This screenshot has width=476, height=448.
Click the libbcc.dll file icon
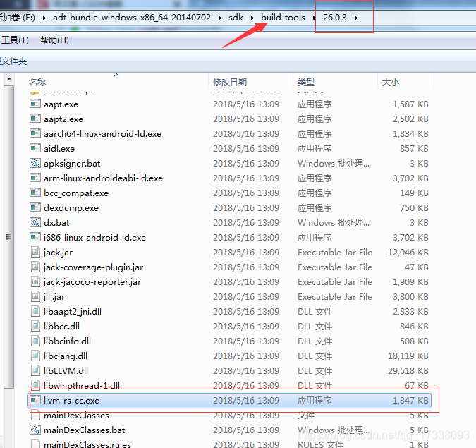(x=35, y=326)
